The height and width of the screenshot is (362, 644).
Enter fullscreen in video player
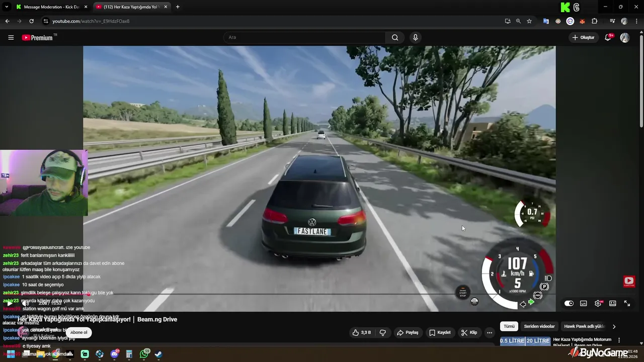point(627,303)
